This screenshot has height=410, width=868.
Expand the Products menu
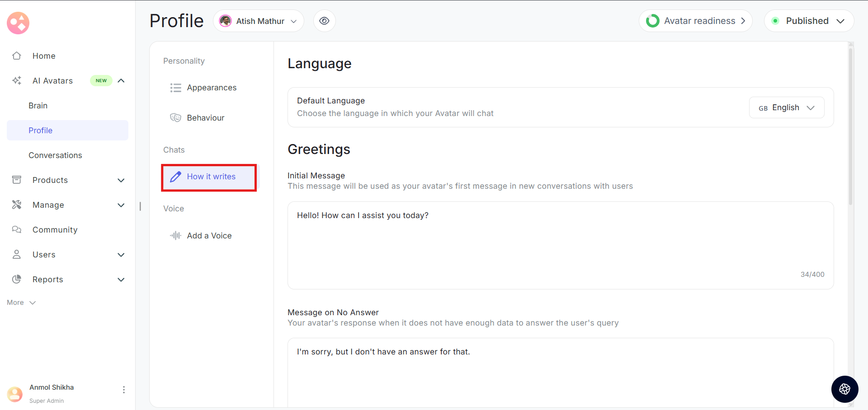click(121, 180)
